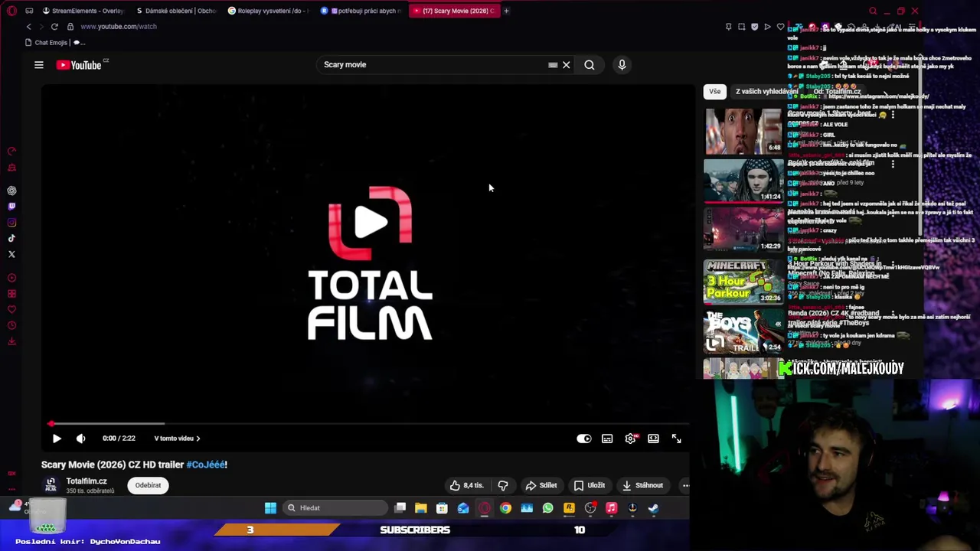The width and height of the screenshot is (980, 551).
Task: Toggle subtitles captions button in player
Action: pyautogui.click(x=607, y=439)
